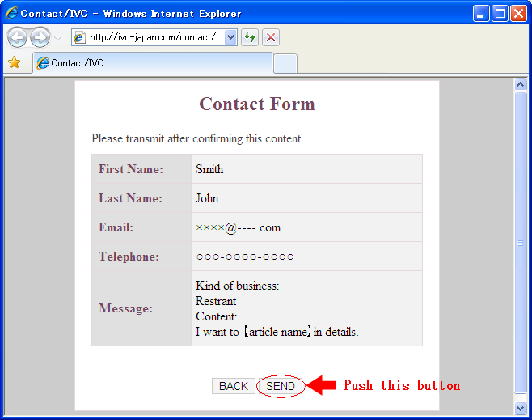
Task: Click the address bar URL field
Action: tap(154, 37)
